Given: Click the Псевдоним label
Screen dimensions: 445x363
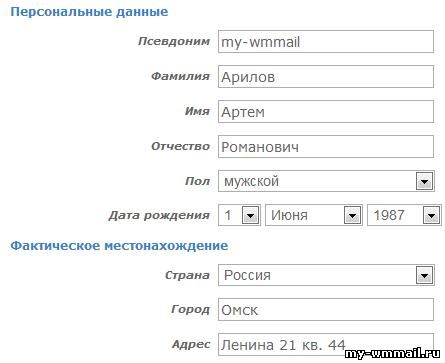Looking at the screenshot, I should [174, 41].
